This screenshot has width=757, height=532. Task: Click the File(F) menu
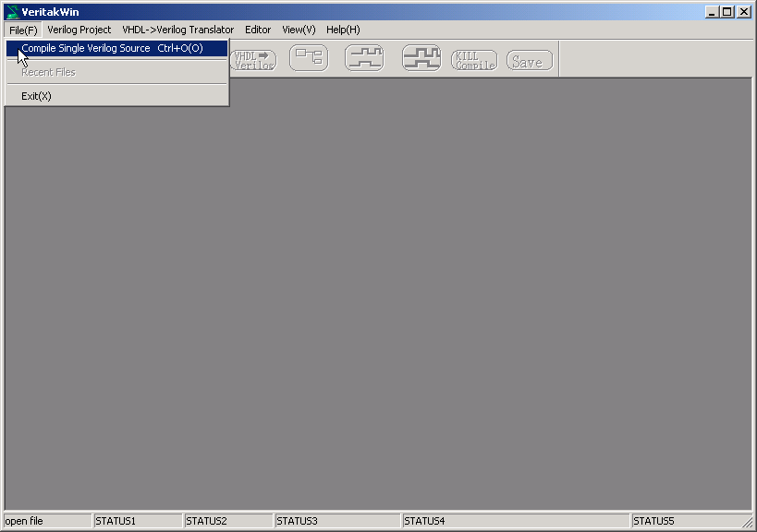[23, 30]
